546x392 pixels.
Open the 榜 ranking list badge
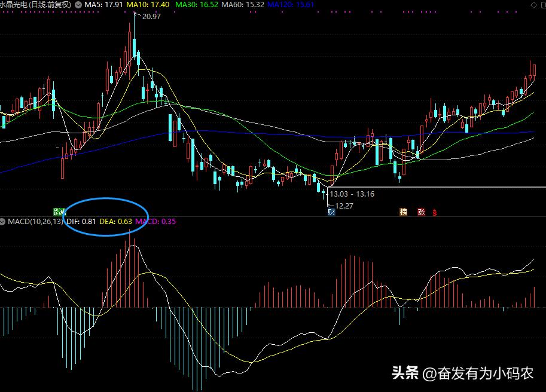pos(403,212)
